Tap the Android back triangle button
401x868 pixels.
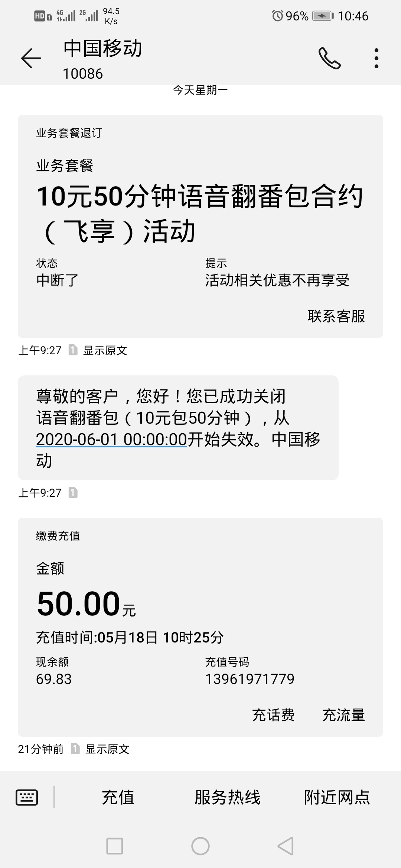point(286,846)
